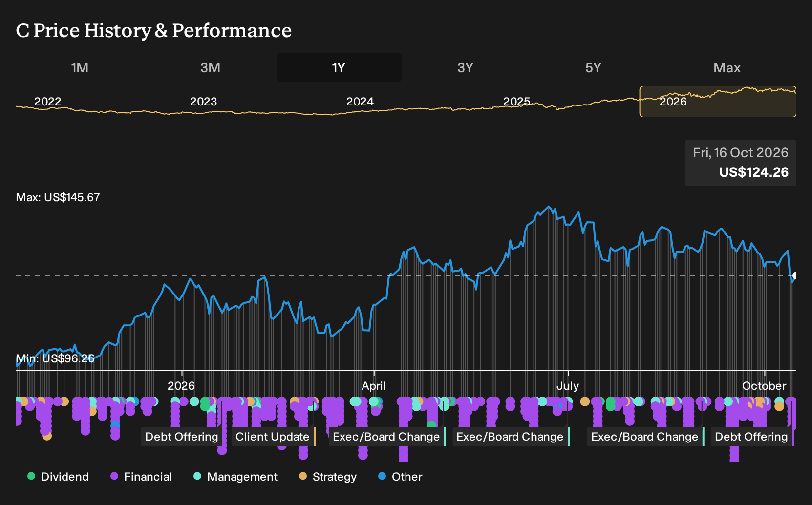Click the July axis label
Viewport: 812px width, 505px height.
point(568,386)
